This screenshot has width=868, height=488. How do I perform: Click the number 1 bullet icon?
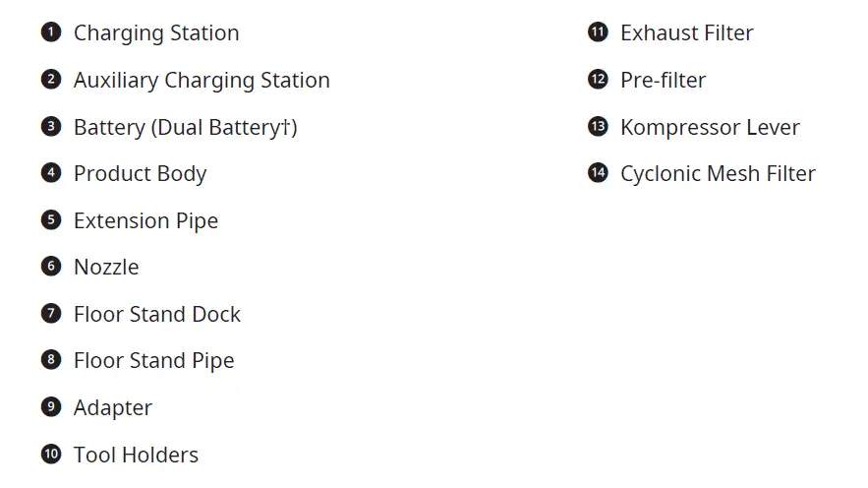[51, 32]
